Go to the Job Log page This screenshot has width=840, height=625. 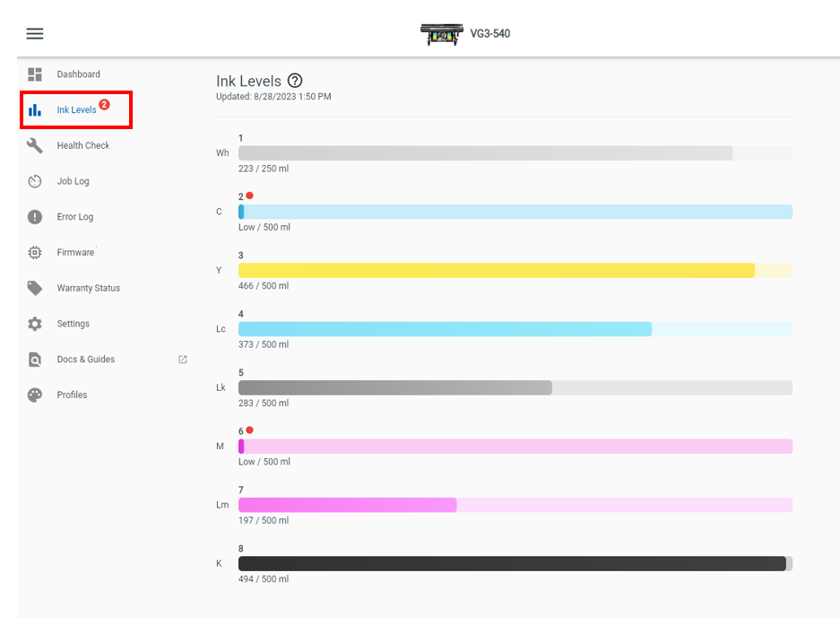(74, 181)
